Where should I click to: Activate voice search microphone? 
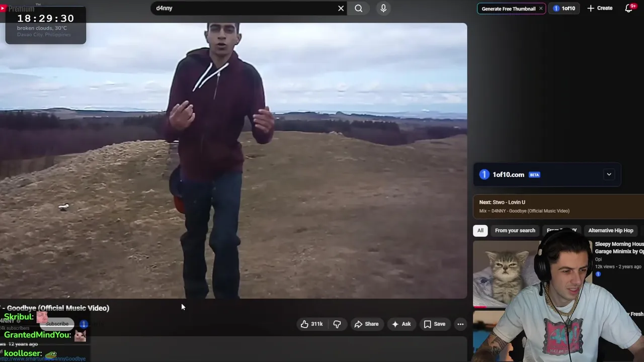[x=383, y=8]
